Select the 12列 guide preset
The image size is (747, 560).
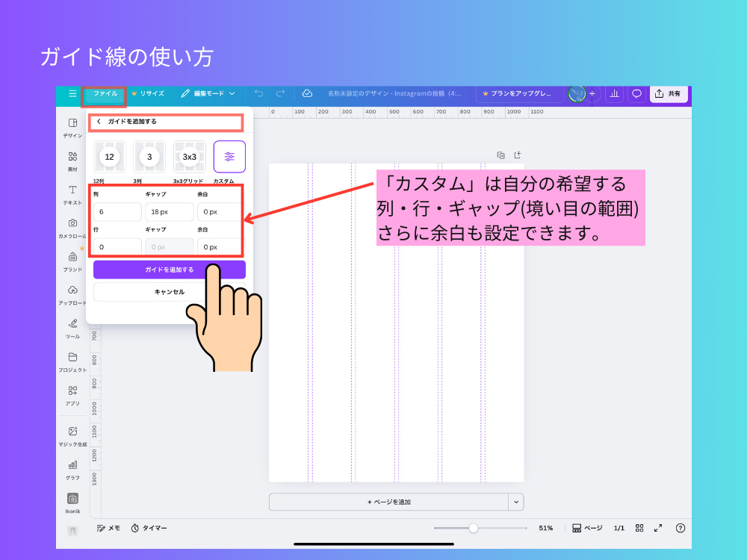[110, 157]
